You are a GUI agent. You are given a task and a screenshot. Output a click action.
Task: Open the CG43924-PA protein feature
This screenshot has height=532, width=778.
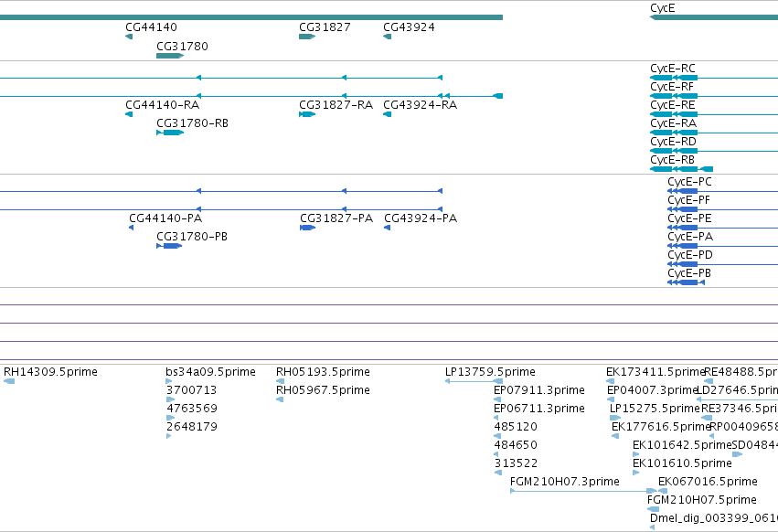[x=387, y=228]
